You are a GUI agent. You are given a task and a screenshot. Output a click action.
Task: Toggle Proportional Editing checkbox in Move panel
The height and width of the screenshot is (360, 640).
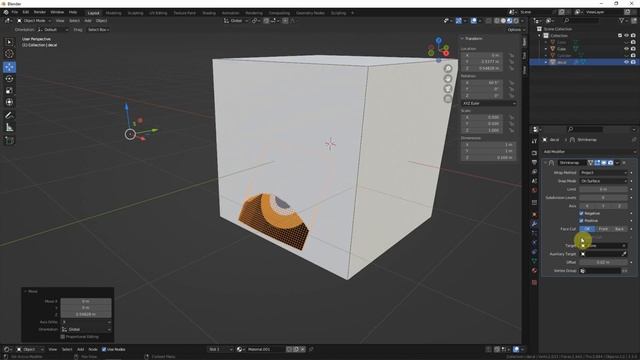pos(62,337)
